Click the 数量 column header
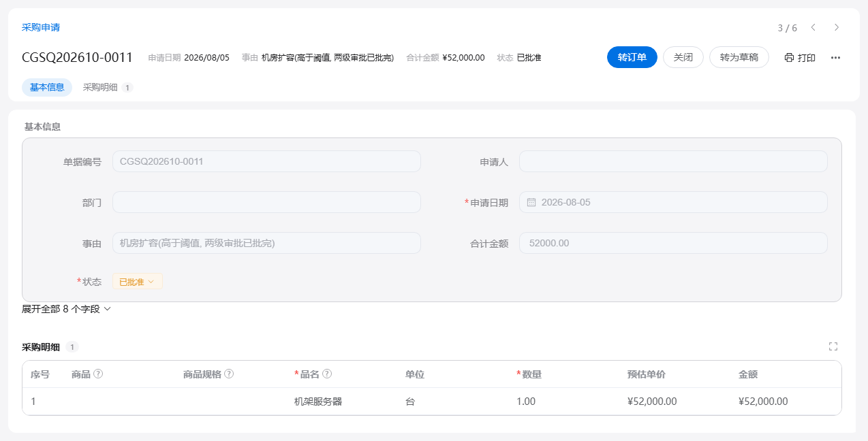 [x=531, y=374]
